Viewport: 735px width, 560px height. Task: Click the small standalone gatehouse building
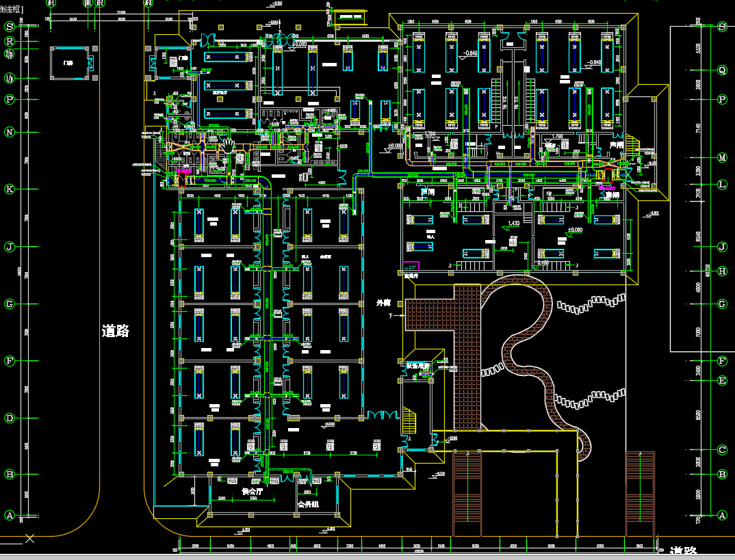click(x=69, y=63)
